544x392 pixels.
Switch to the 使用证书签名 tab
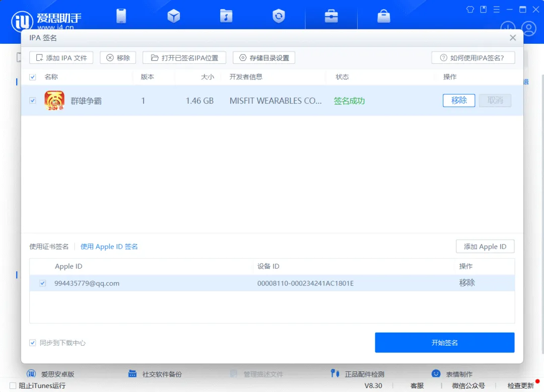pos(46,247)
